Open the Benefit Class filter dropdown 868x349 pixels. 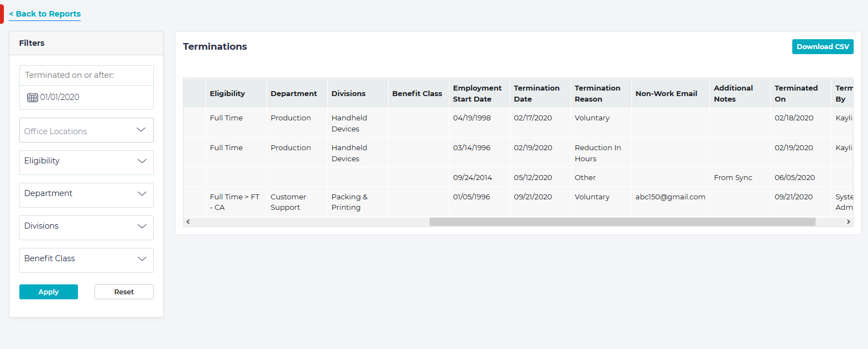[x=86, y=259]
